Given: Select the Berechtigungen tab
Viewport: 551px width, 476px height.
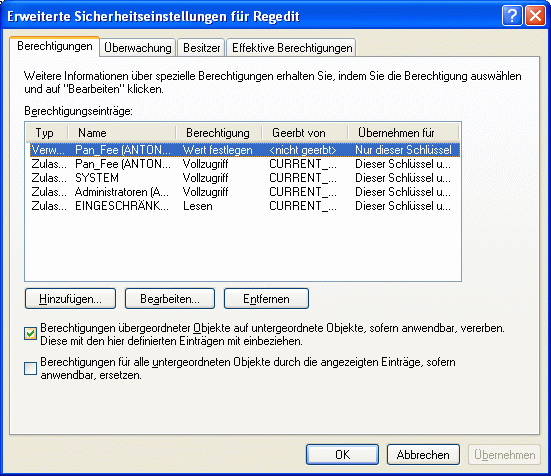Looking at the screenshot, I should (55, 46).
